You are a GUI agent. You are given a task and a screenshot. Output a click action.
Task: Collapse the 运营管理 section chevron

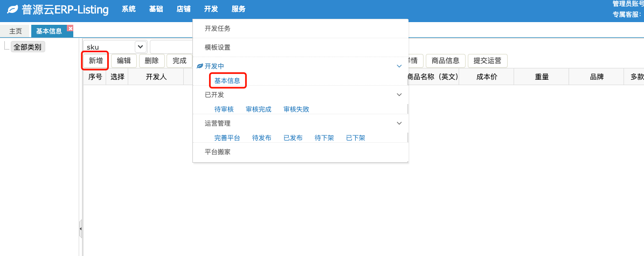tap(399, 123)
